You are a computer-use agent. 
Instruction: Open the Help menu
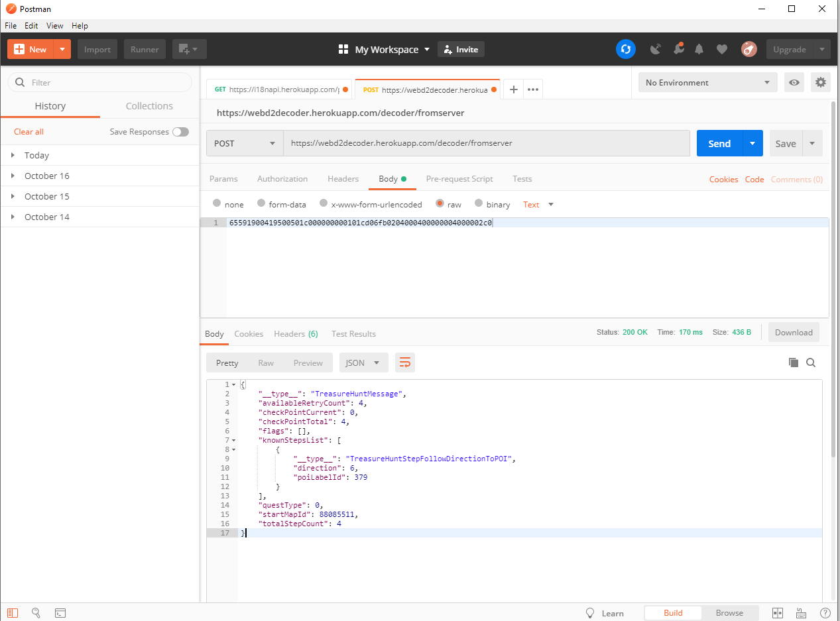(80, 26)
